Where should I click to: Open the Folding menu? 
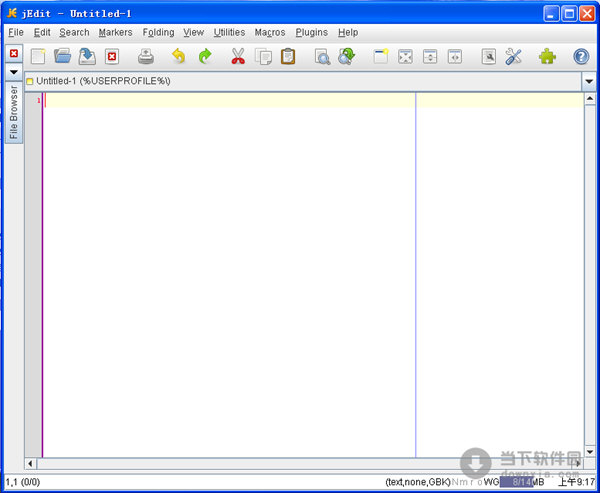(158, 32)
